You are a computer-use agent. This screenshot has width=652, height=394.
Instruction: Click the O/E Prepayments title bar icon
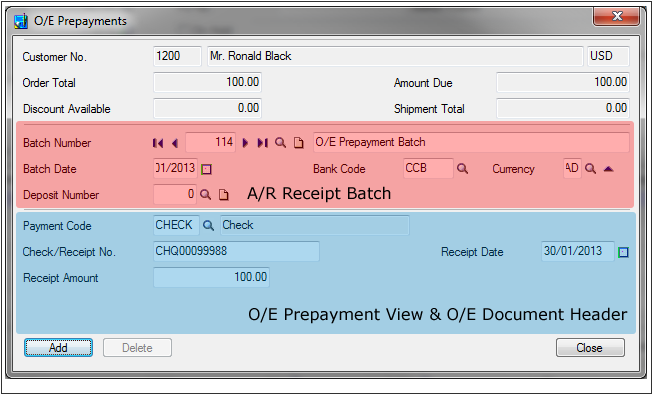[21, 21]
